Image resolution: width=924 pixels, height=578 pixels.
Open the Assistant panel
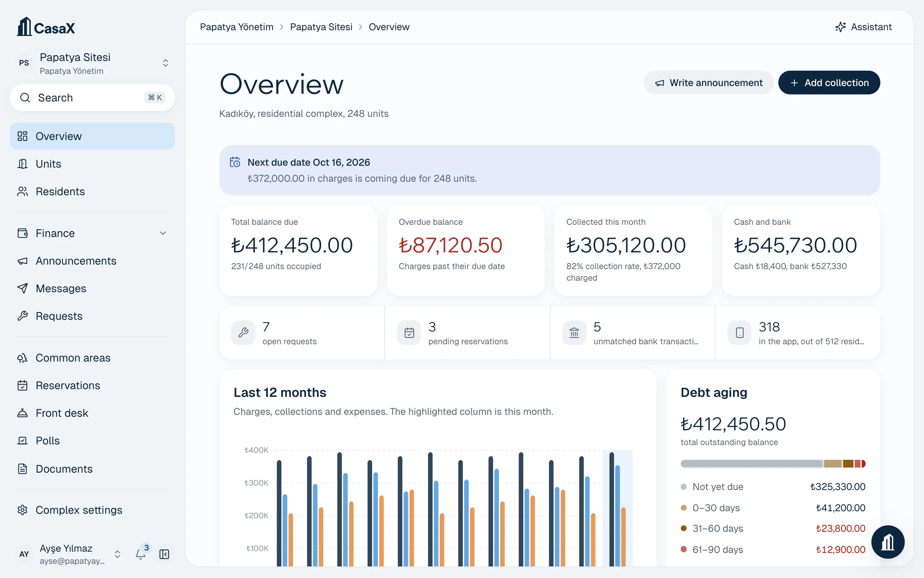tap(863, 27)
